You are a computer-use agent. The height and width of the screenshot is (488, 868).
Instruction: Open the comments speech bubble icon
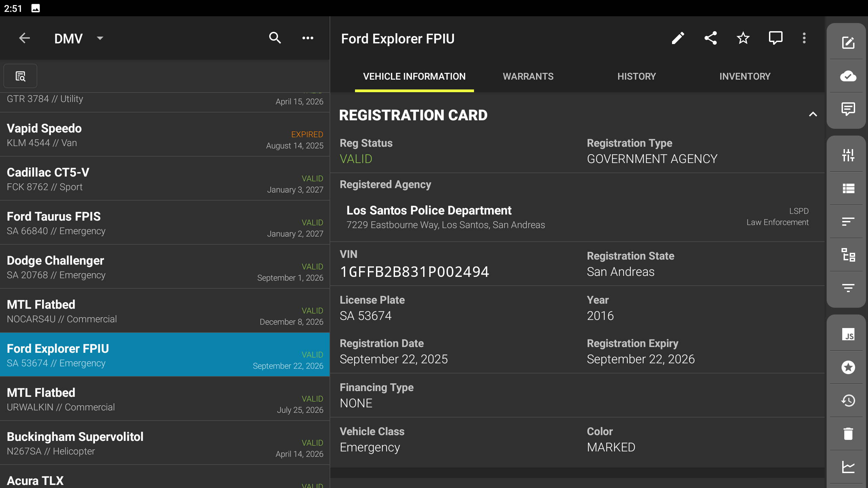point(775,38)
